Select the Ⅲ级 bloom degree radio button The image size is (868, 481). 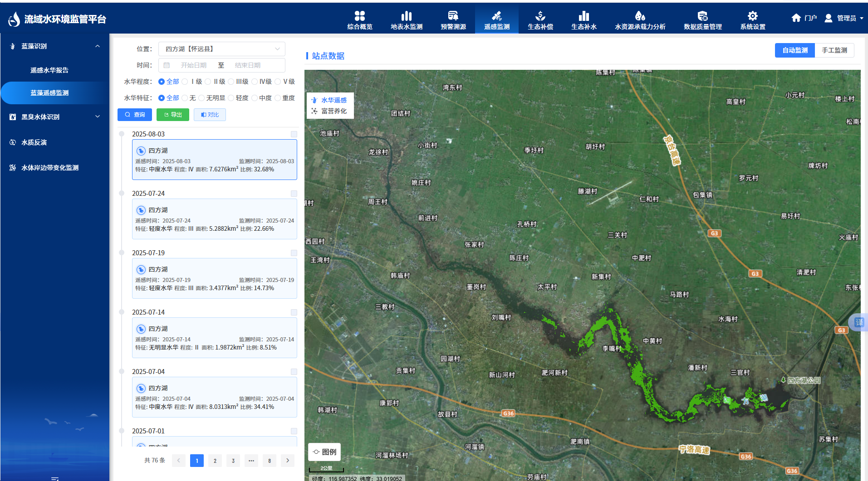click(231, 82)
